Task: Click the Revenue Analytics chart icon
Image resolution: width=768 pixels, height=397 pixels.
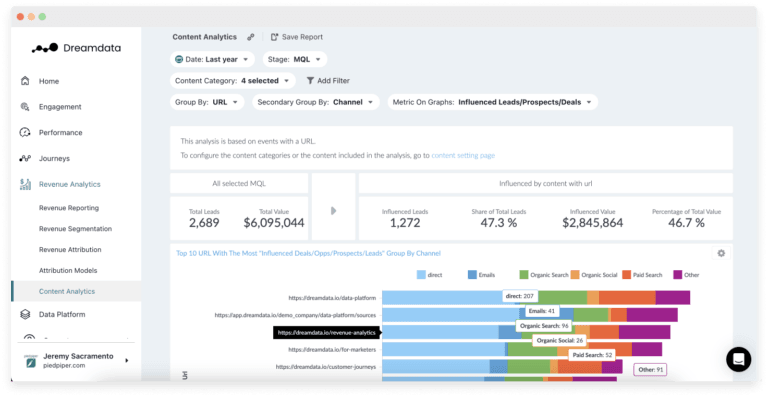Action: pos(25,184)
